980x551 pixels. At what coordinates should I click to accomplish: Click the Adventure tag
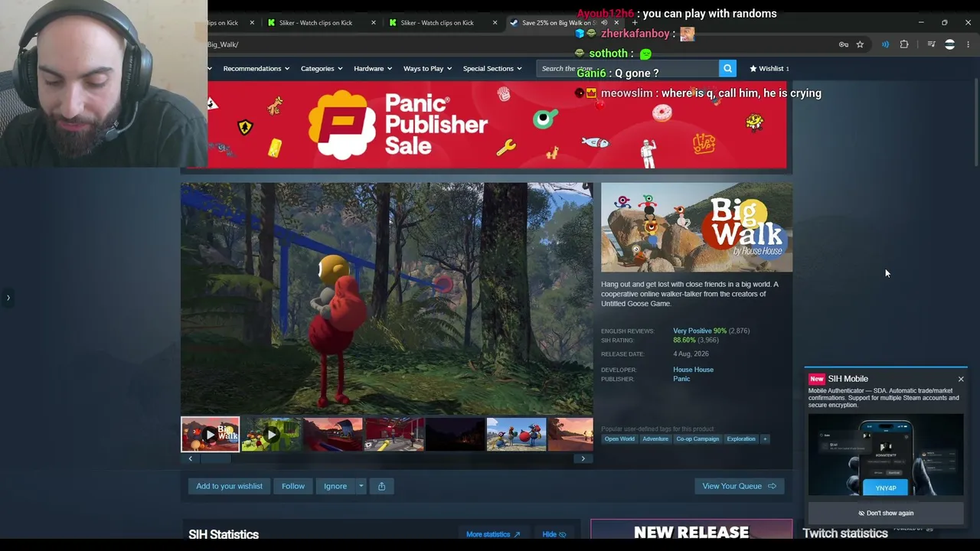click(655, 439)
